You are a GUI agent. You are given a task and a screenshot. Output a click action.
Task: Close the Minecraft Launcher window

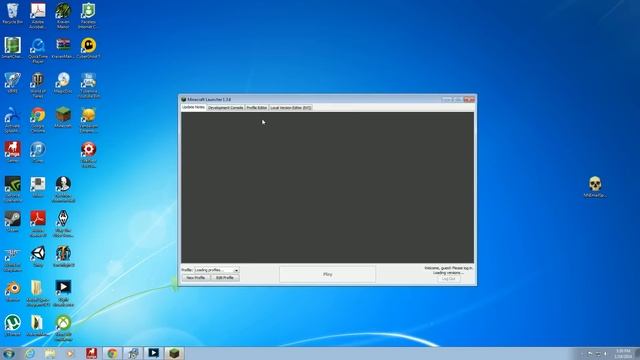tap(469, 99)
